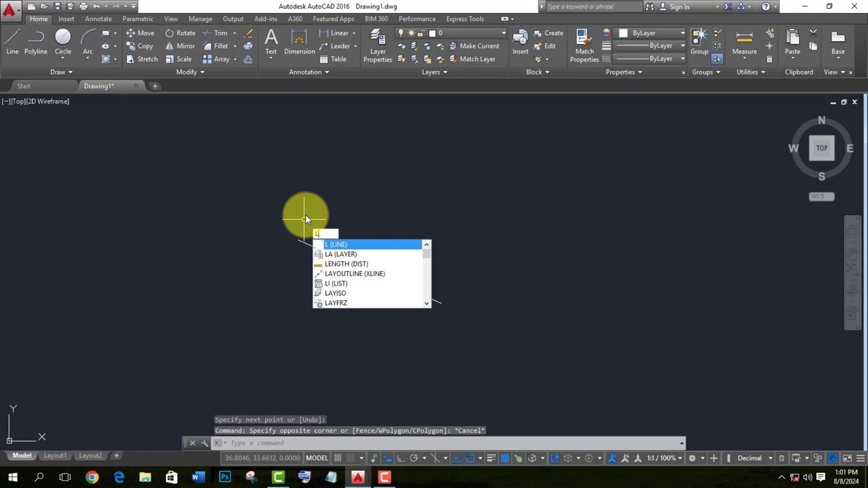
Task: Open the Decimal units dropdown
Action: [x=753, y=458]
